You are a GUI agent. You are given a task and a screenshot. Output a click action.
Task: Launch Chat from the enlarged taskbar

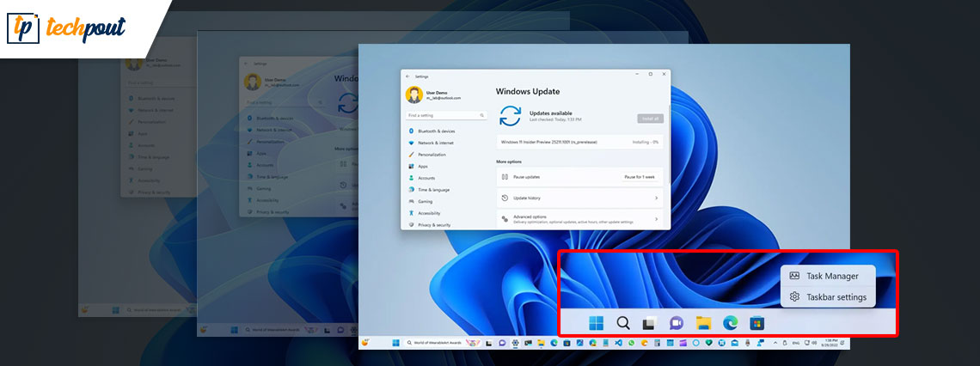coord(677,323)
